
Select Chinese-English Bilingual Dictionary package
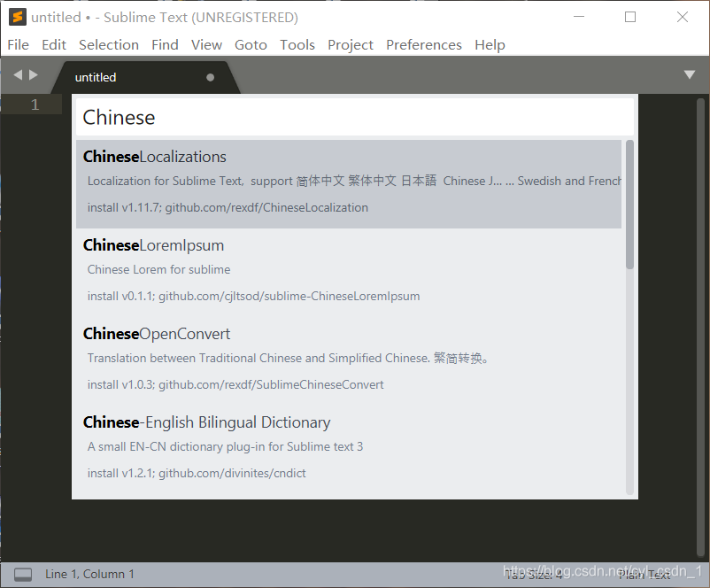[349, 449]
